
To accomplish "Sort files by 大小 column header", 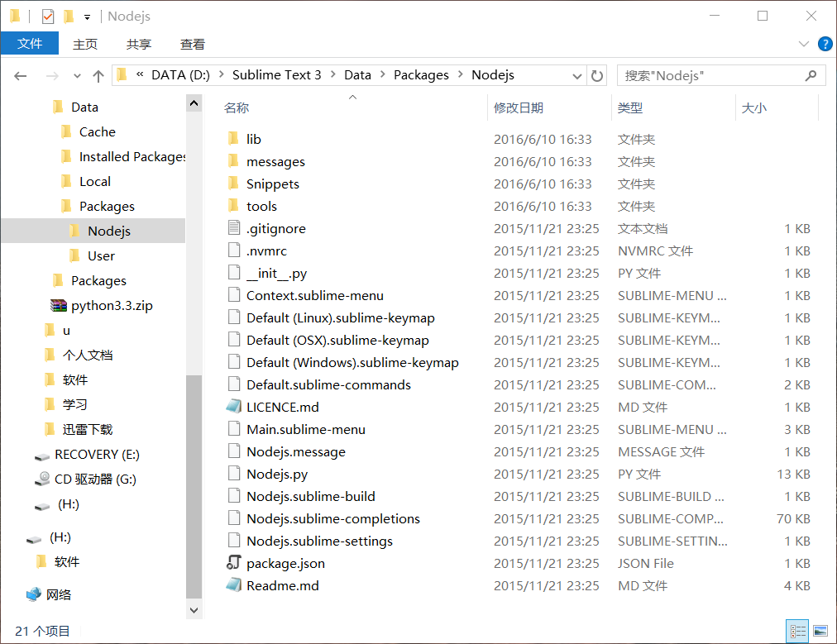I will coord(753,107).
